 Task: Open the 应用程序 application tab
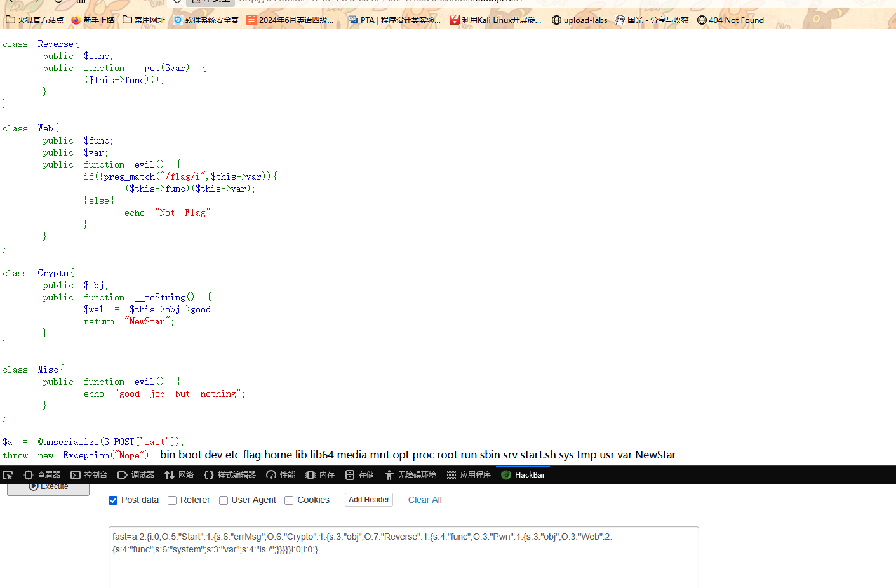coord(469,475)
